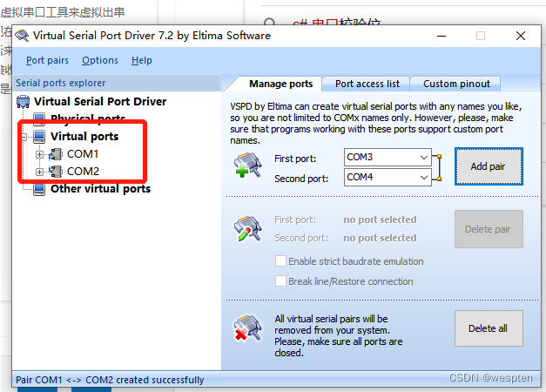Select the Other virtual ports label

[101, 189]
